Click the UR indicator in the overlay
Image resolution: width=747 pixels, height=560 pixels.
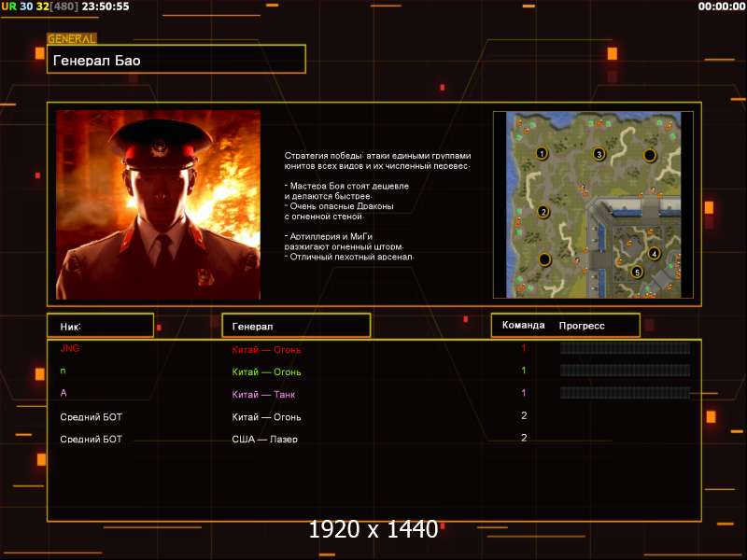click(x=8, y=7)
